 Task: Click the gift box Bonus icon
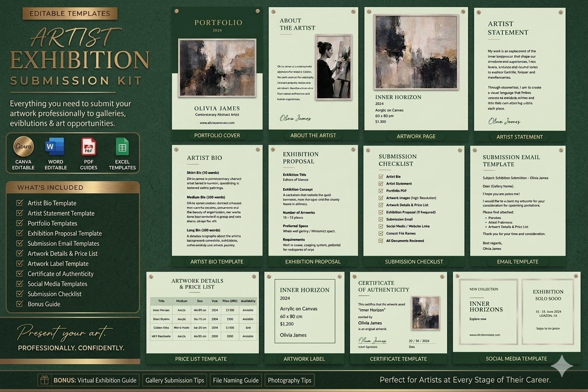coord(45,380)
